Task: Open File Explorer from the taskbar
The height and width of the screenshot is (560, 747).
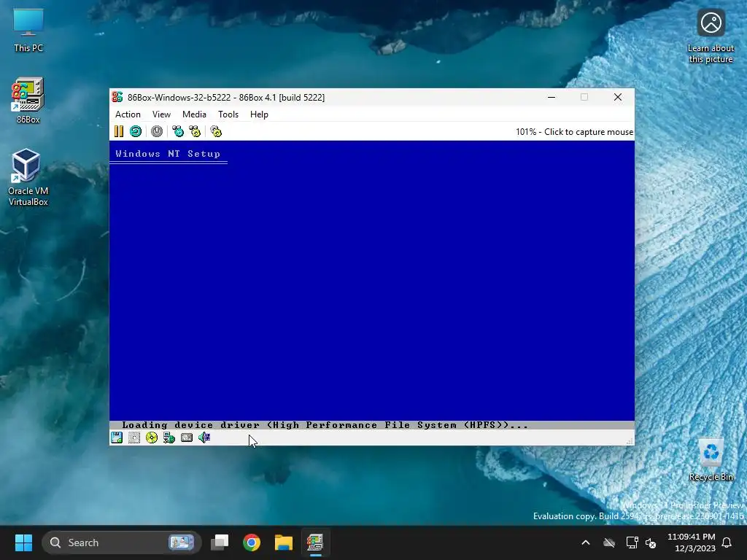Action: [284, 542]
